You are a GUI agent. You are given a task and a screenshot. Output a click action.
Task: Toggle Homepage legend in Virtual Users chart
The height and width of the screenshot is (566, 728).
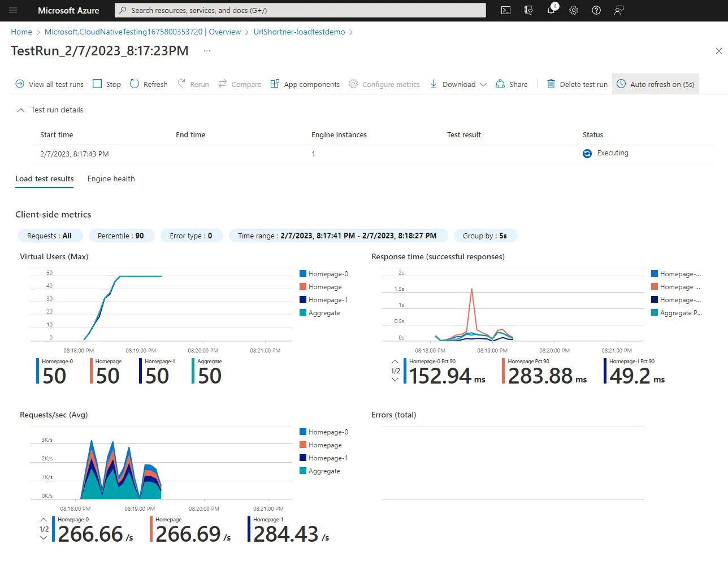[320, 287]
